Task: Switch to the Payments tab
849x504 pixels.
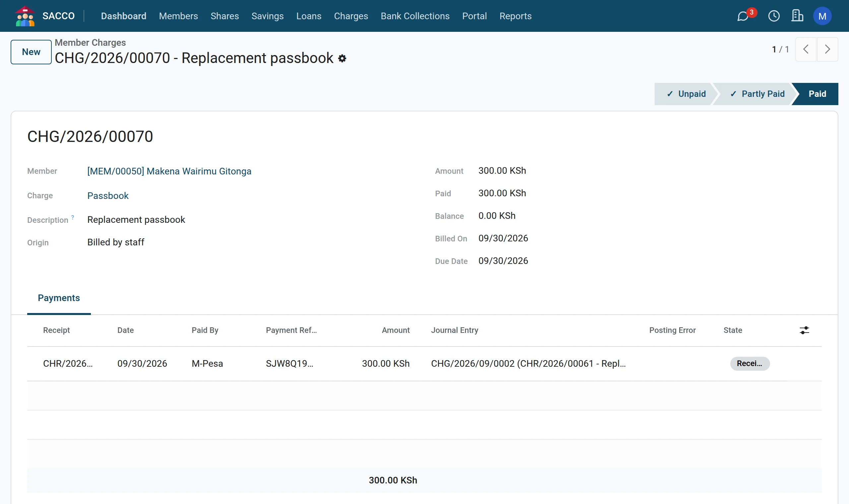Action: (x=59, y=298)
